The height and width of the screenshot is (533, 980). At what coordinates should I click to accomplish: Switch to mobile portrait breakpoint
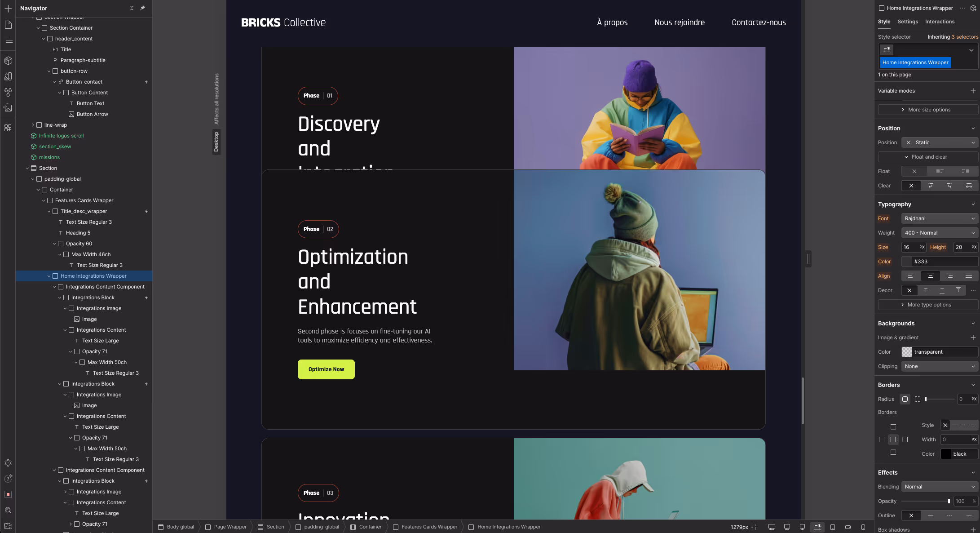pyautogui.click(x=863, y=527)
